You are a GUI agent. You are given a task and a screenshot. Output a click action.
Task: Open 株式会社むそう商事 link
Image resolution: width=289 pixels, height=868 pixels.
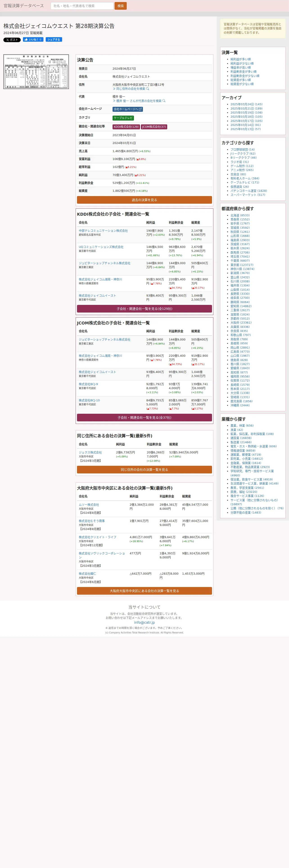tap(92, 521)
